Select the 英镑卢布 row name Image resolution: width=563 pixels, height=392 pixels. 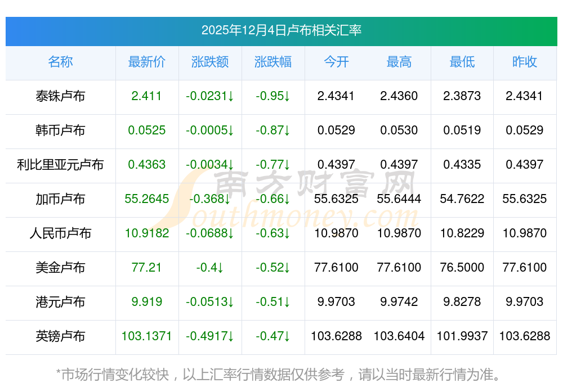(x=60, y=336)
